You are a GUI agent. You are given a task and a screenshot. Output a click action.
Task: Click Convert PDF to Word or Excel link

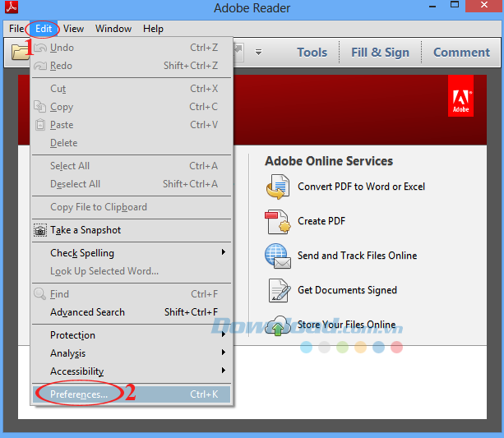(361, 187)
